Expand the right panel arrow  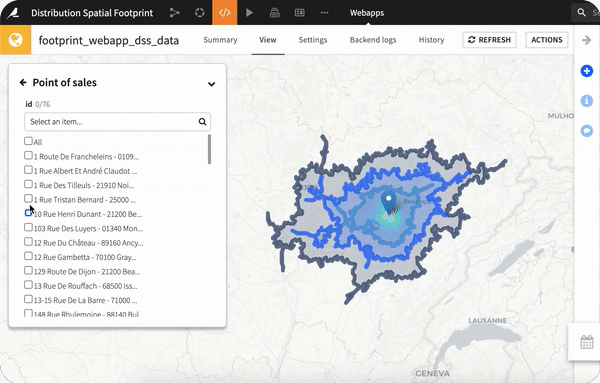coord(586,40)
